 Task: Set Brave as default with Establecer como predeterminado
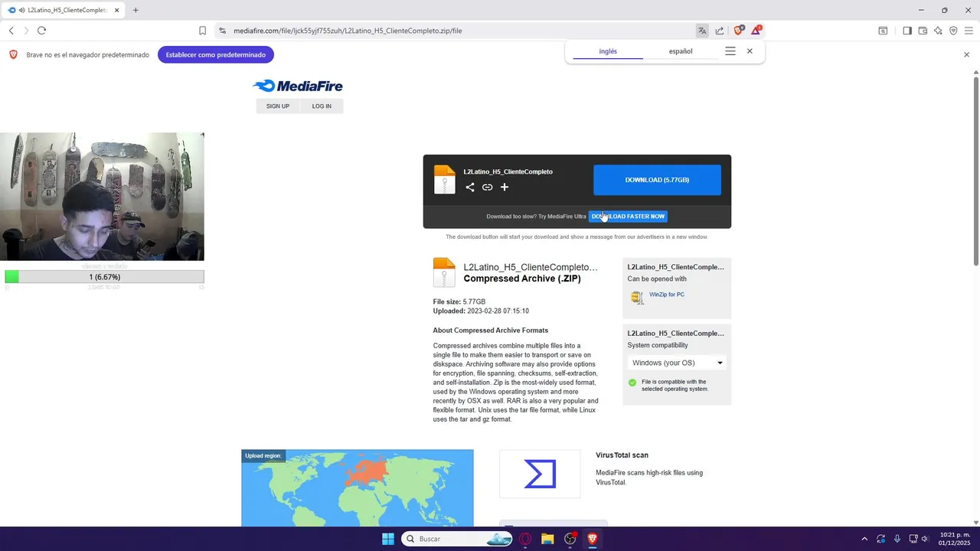216,54
